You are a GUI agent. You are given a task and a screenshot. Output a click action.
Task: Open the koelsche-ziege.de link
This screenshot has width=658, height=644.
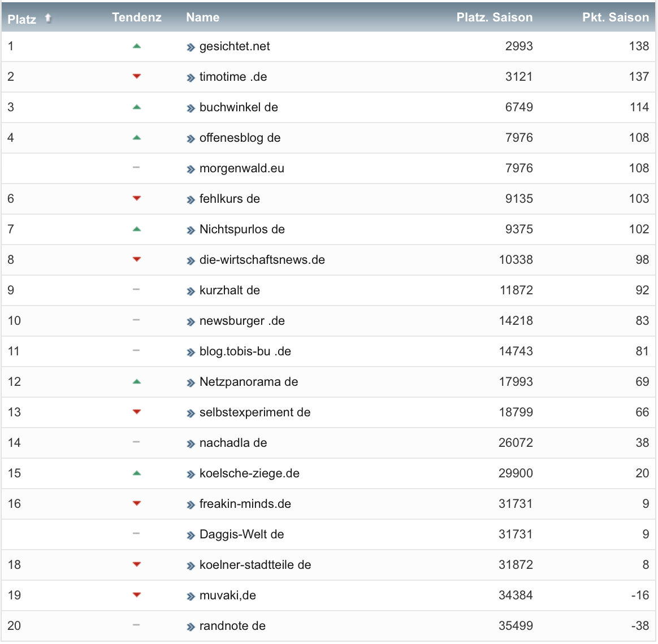click(x=249, y=473)
